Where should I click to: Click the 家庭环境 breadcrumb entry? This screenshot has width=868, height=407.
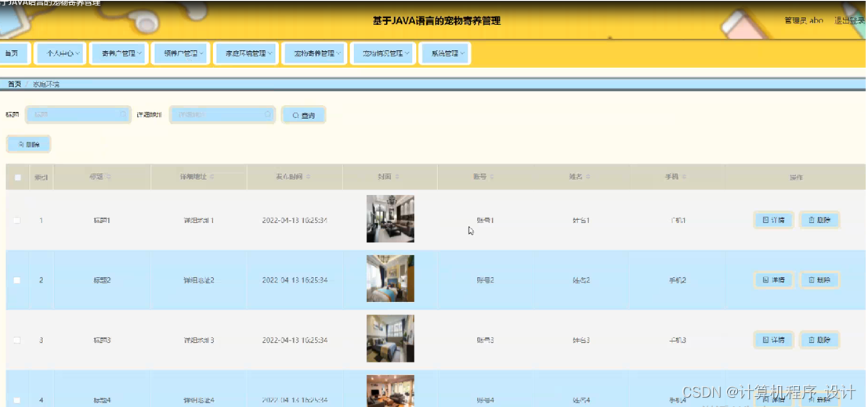pyautogui.click(x=46, y=84)
